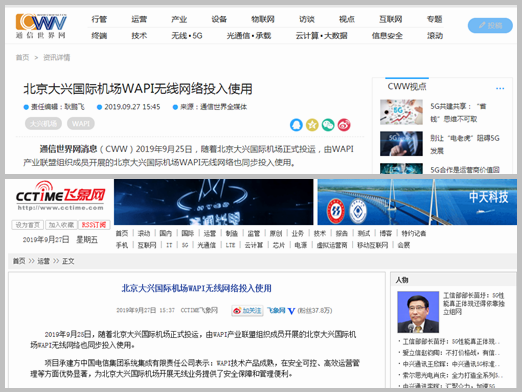Select the WAPI article tag
Viewport: 522px width, 392px height.
[81, 124]
